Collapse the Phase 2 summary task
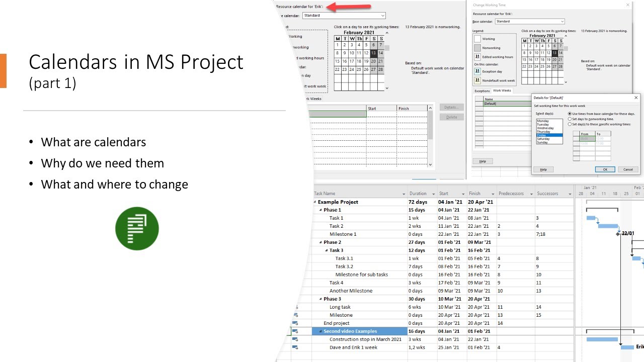The width and height of the screenshot is (644, 362). tap(321, 242)
